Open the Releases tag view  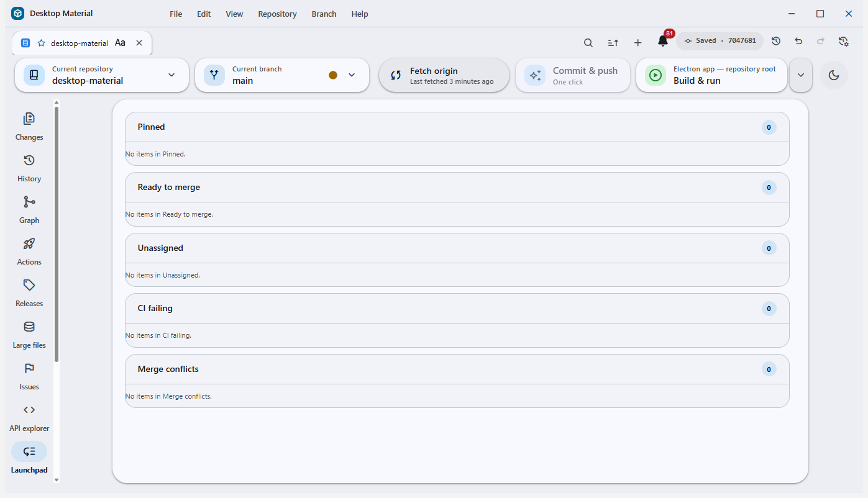29,292
